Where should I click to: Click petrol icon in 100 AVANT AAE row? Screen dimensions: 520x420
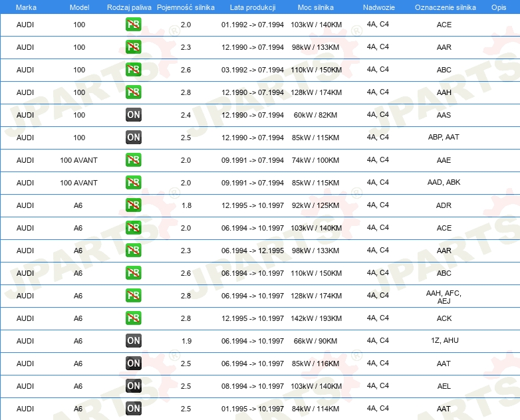tap(133, 159)
